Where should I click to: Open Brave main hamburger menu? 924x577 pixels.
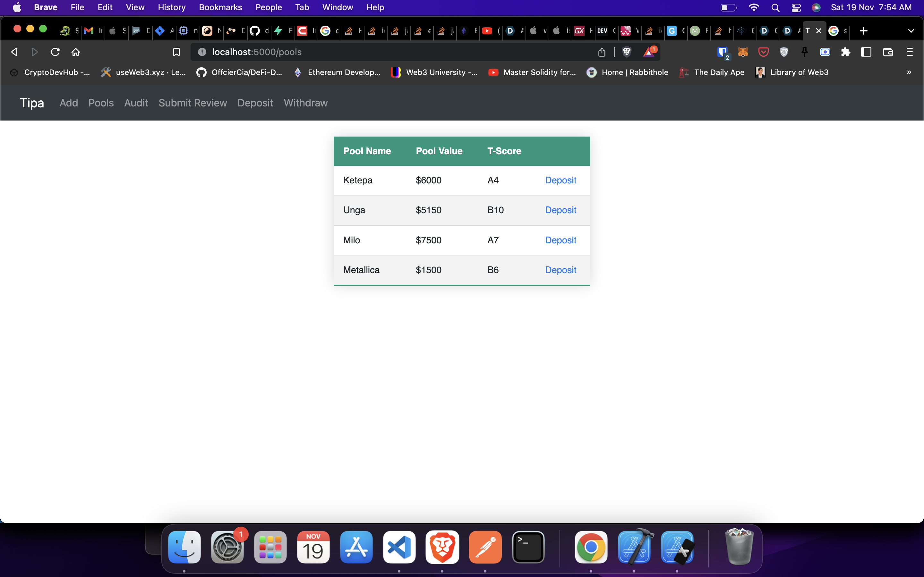coord(910,52)
